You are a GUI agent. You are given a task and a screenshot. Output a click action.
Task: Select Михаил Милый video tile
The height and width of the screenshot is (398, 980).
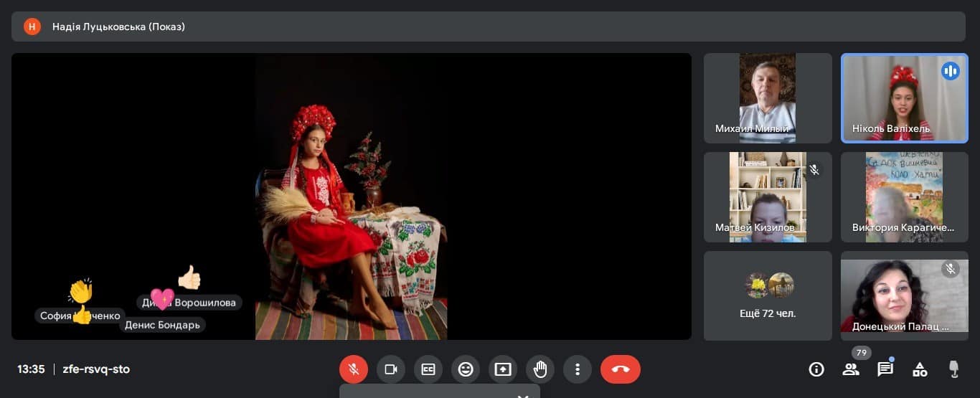pos(768,98)
